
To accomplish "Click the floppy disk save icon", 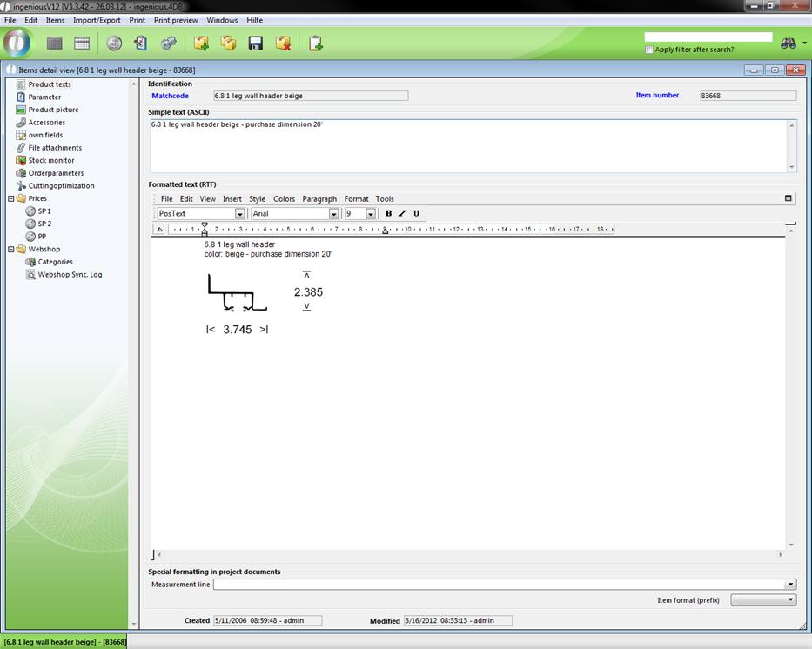I will 256,43.
